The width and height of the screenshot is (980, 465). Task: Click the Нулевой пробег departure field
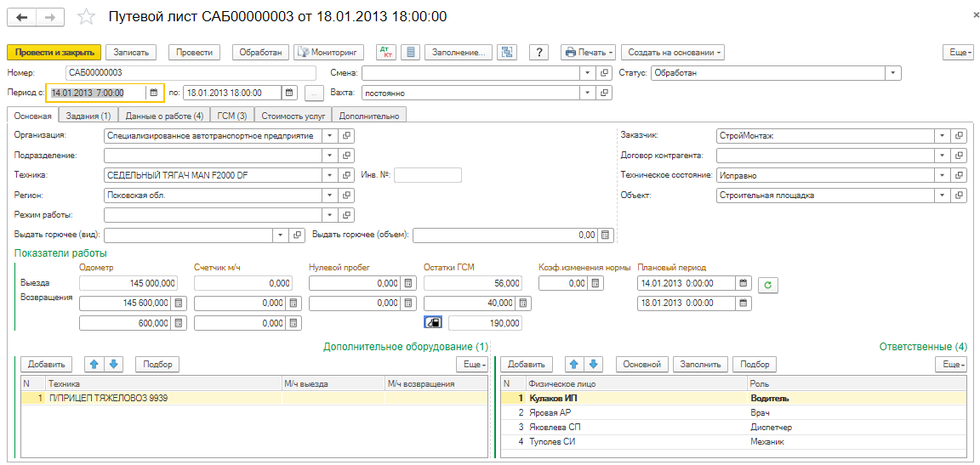coord(355,283)
